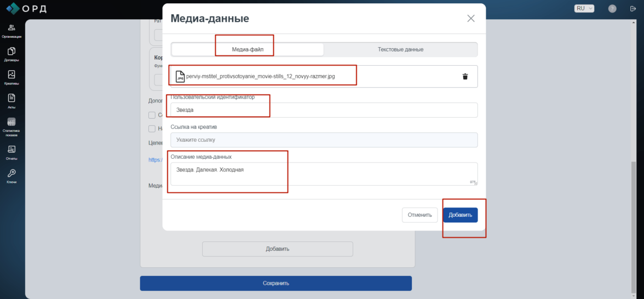Switch to the Медиа-файл tab
Image resolution: width=644 pixels, height=299 pixels.
248,49
